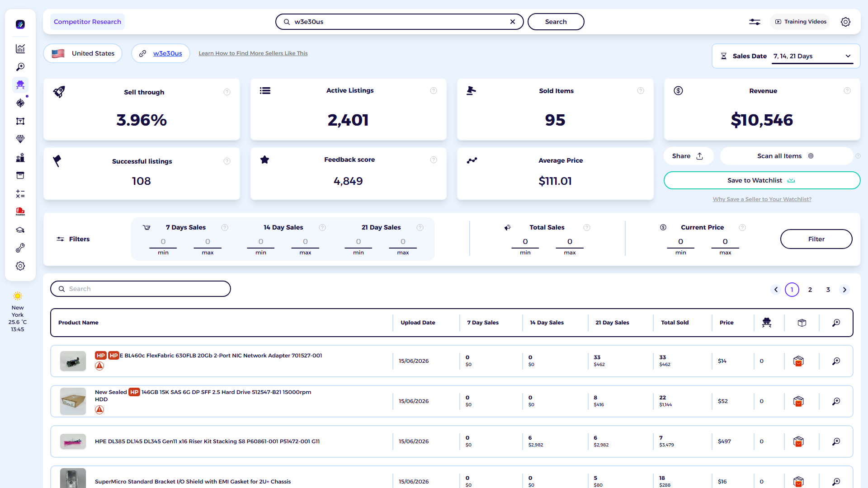The width and height of the screenshot is (868, 488).
Task: Open the diamond sidebar icon
Action: 20,139
